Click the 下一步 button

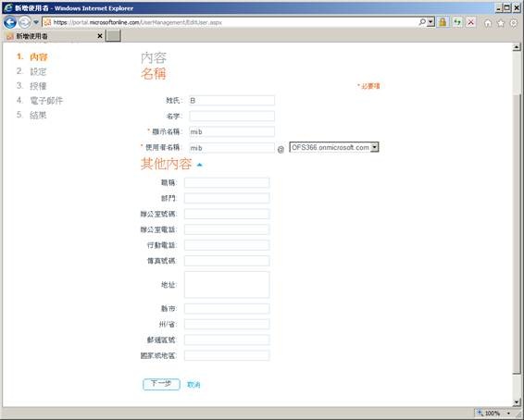coord(161,384)
